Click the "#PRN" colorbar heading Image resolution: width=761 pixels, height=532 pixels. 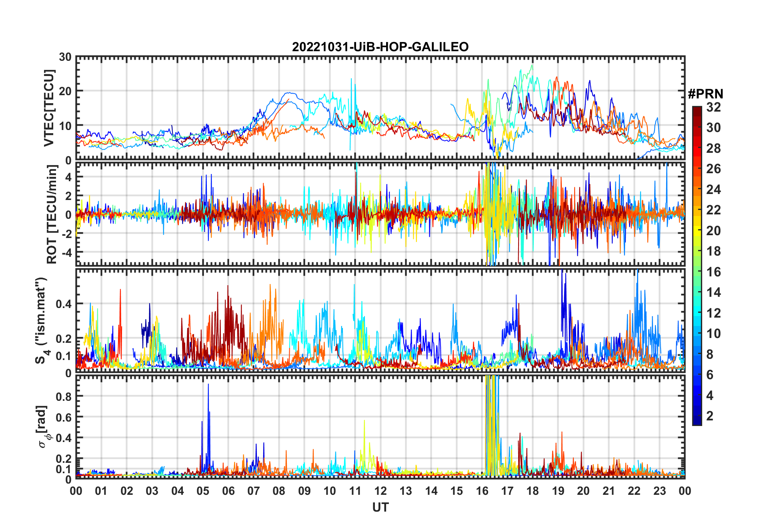(x=705, y=94)
